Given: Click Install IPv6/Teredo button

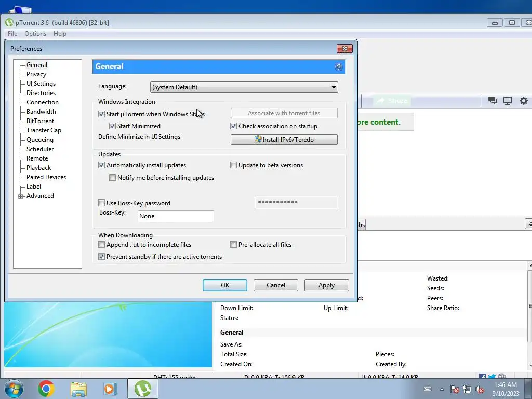Looking at the screenshot, I should 284,139.
